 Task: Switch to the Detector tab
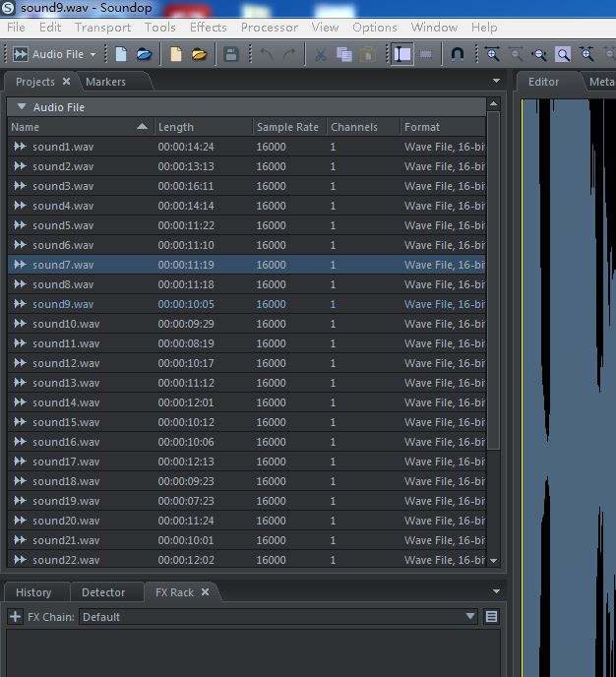[103, 592]
